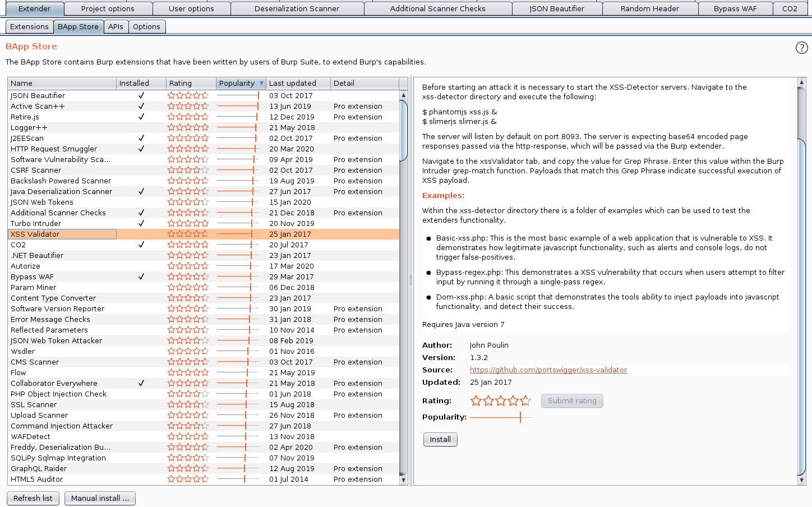
Task: Click popularity bar in HTML5 Auditor row
Action: tap(238, 479)
